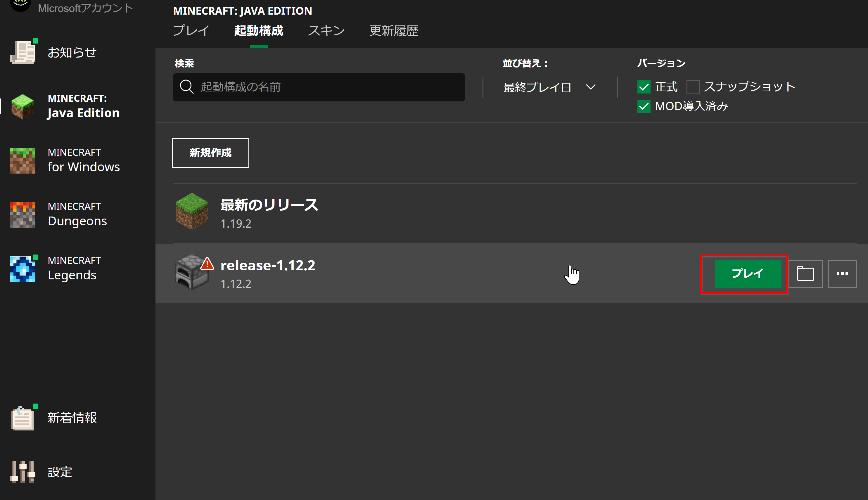This screenshot has width=868, height=500.
Task: Open Minecraft for Windows icon
Action: pos(23,161)
